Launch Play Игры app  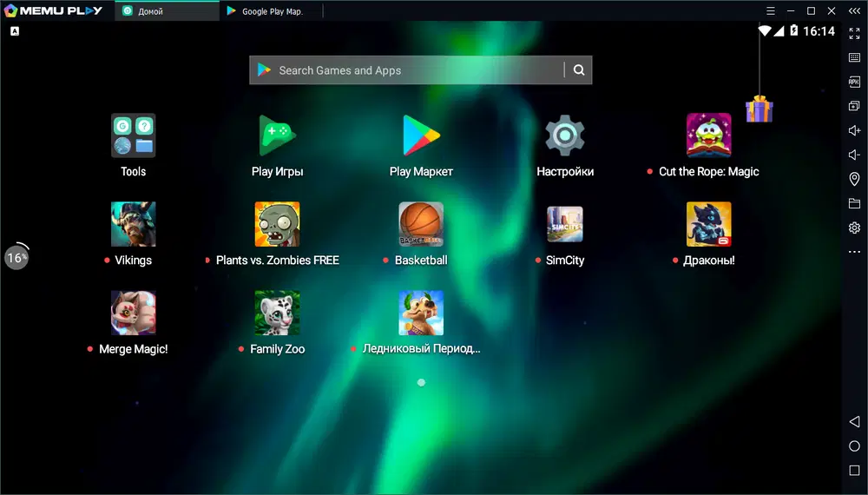[277, 135]
